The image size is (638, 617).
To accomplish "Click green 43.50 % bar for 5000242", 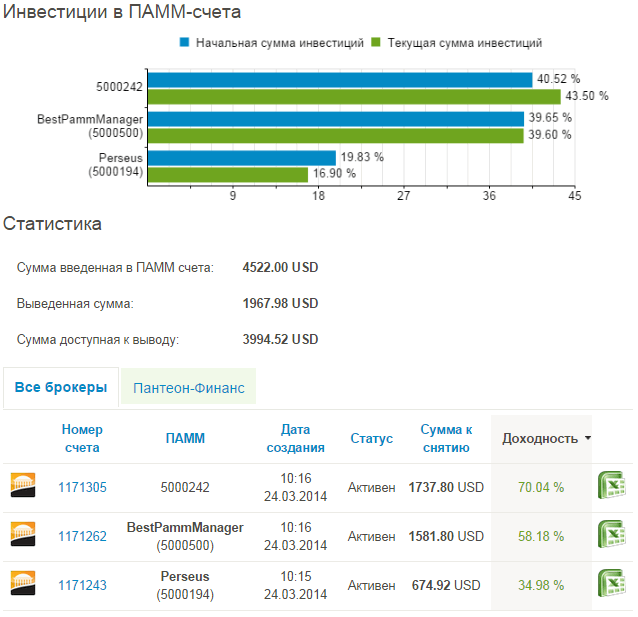I will 354,97.
